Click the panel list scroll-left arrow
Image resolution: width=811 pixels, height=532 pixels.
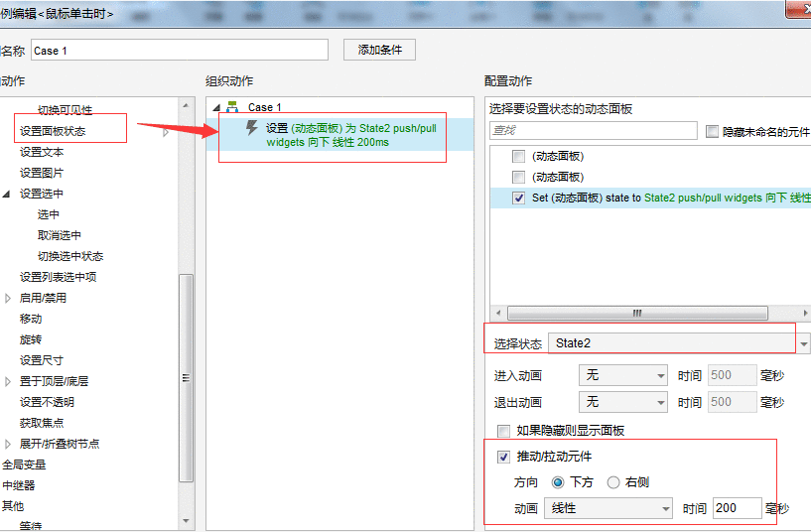pos(498,314)
